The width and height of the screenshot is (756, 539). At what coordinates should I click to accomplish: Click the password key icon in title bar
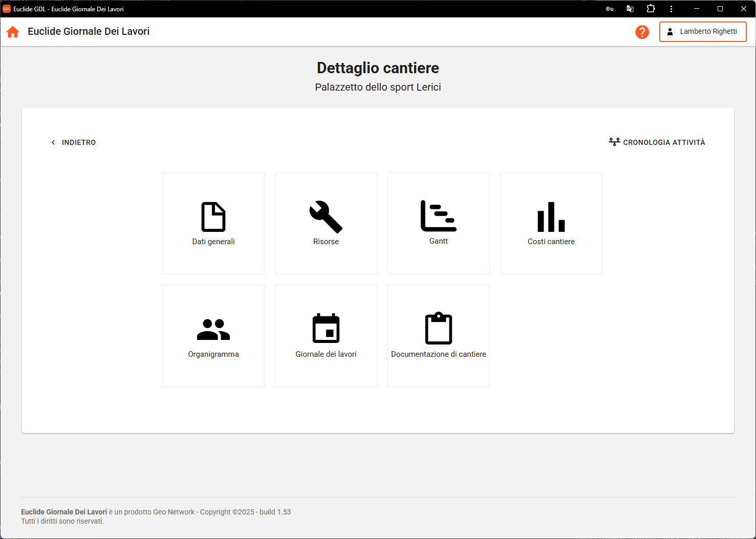tap(610, 9)
